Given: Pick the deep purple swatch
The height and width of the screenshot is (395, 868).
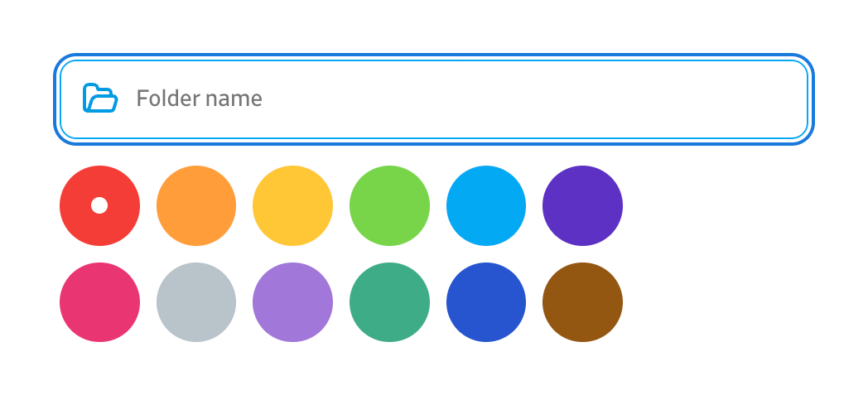Looking at the screenshot, I should pyautogui.click(x=582, y=205).
